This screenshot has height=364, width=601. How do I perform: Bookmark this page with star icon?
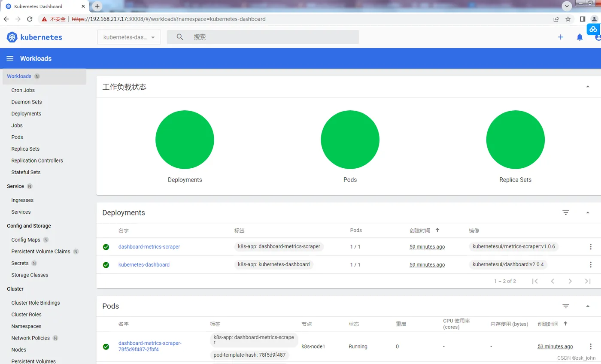click(568, 19)
